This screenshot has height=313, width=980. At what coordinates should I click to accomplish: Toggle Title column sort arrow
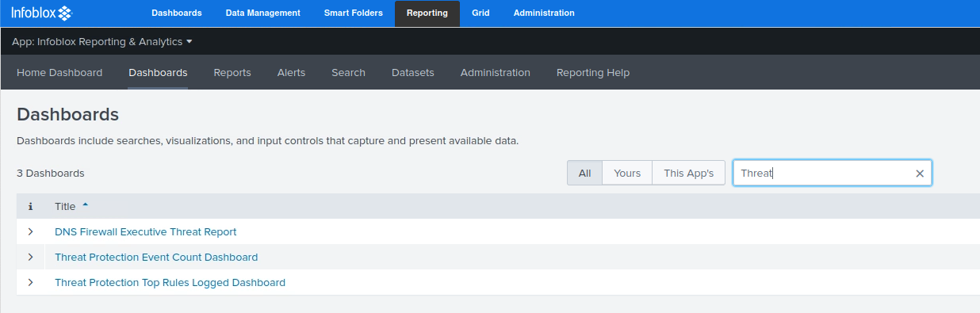(x=86, y=205)
